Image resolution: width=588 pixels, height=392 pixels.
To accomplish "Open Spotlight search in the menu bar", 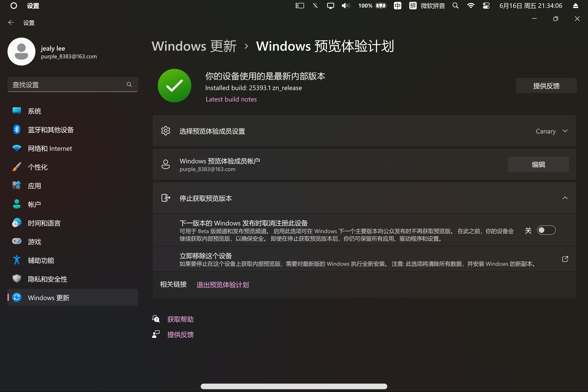I will pyautogui.click(x=455, y=6).
